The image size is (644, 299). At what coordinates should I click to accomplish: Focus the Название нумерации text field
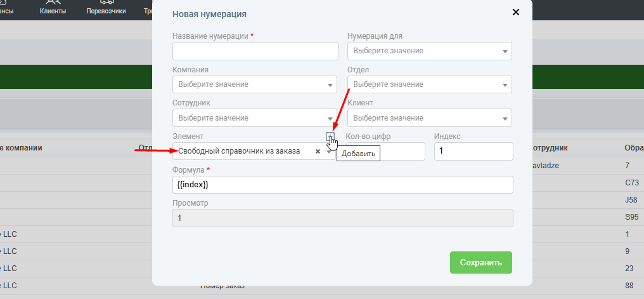(255, 51)
